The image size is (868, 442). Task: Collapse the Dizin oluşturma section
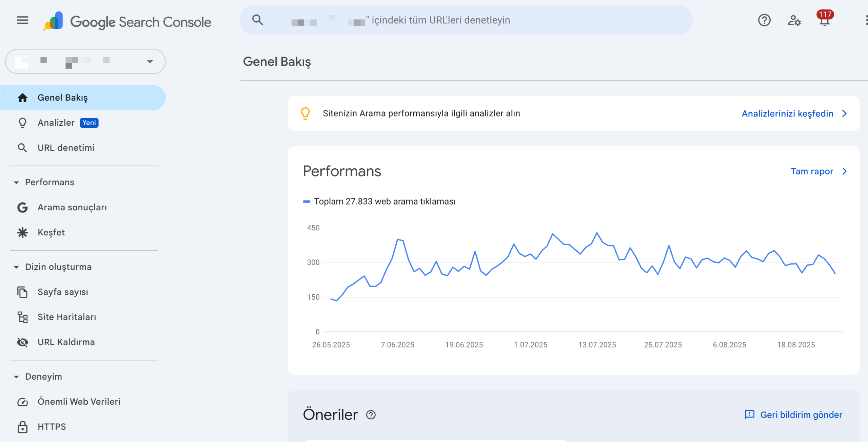point(16,267)
